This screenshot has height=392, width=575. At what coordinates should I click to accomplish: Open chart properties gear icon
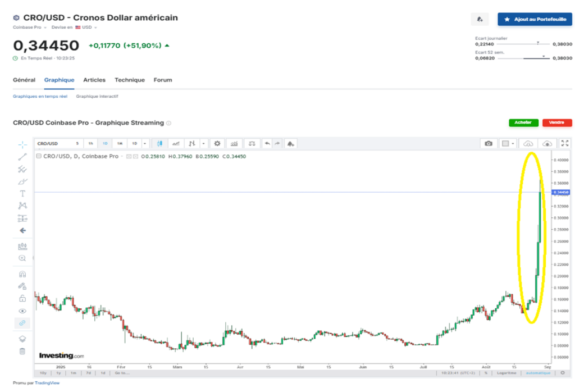[217, 143]
